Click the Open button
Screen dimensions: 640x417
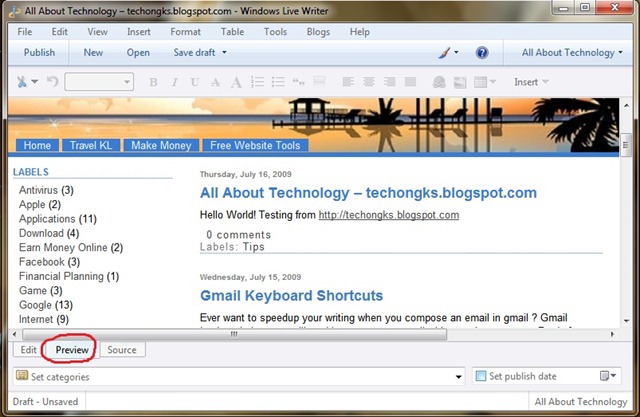point(138,53)
